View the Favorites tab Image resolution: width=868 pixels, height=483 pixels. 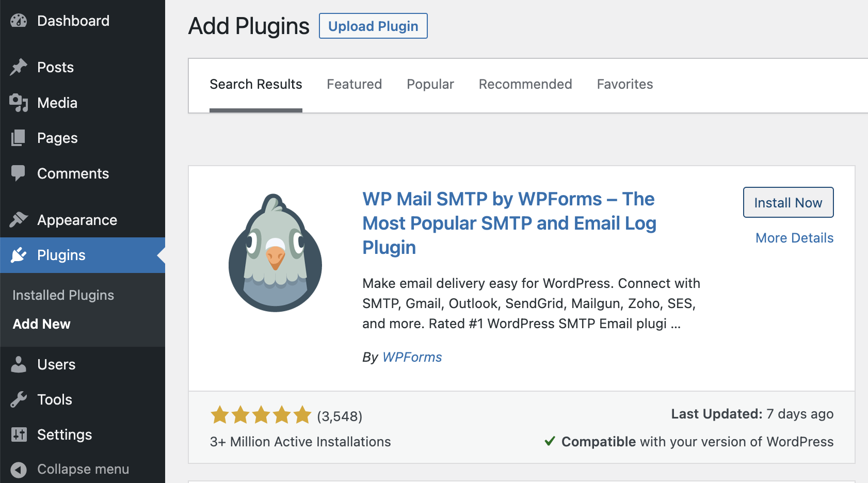pos(624,84)
